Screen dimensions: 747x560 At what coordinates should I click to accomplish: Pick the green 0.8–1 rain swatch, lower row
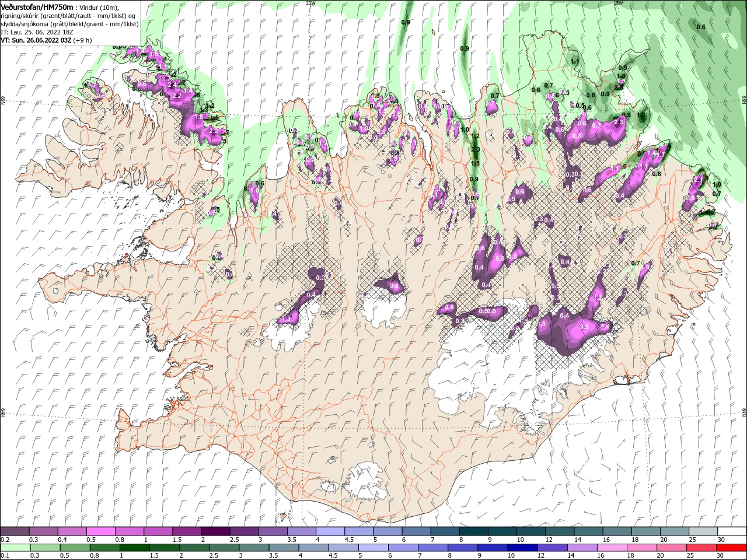click(x=104, y=548)
